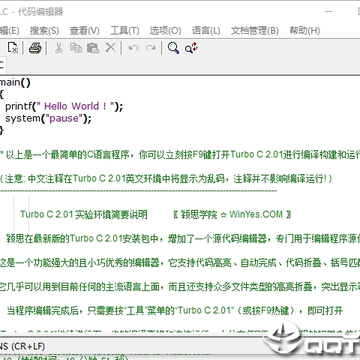Click line starting 它几乎可以用到目前任何
360x360 pixels.
coord(180,286)
